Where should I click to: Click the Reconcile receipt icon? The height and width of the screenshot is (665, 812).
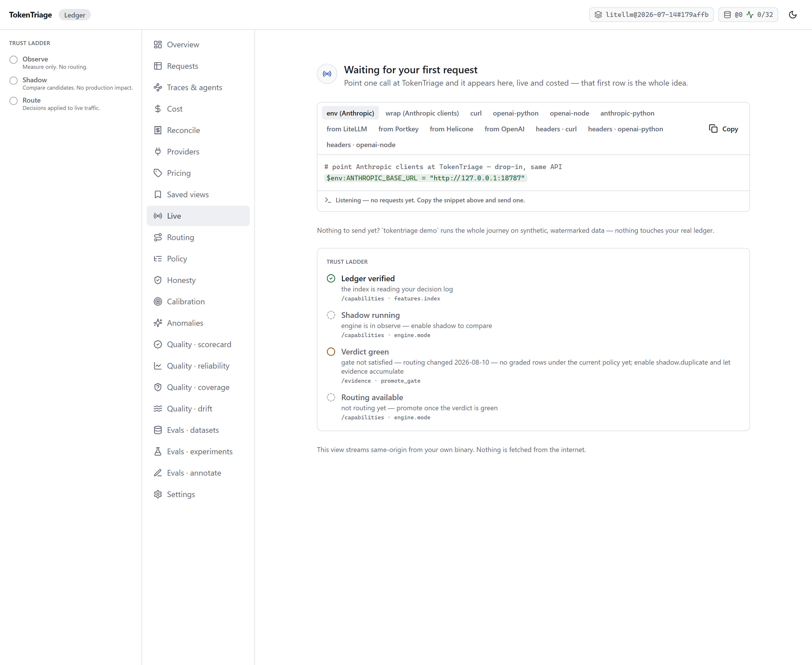(158, 130)
